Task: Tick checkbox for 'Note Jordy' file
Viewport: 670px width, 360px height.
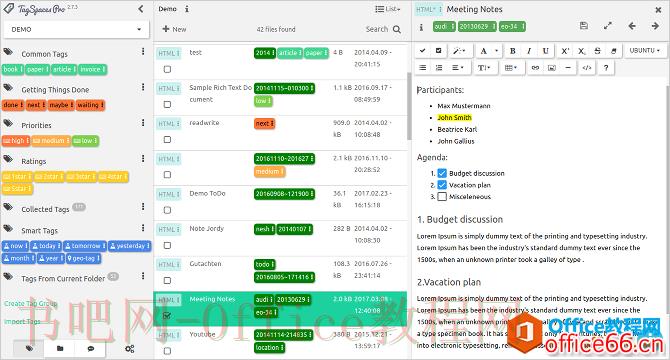Action: click(x=168, y=246)
